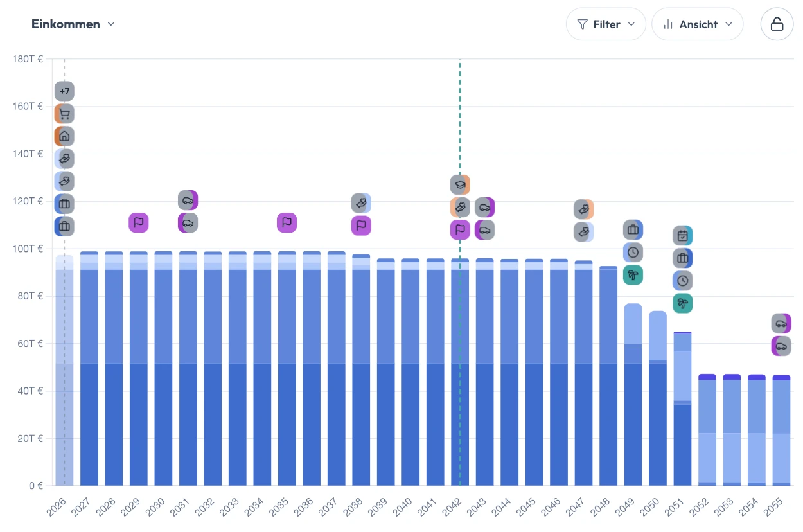Viewport: 803px width, 532px height.
Task: Open the palm tree icon at 2049
Action: tap(633, 274)
